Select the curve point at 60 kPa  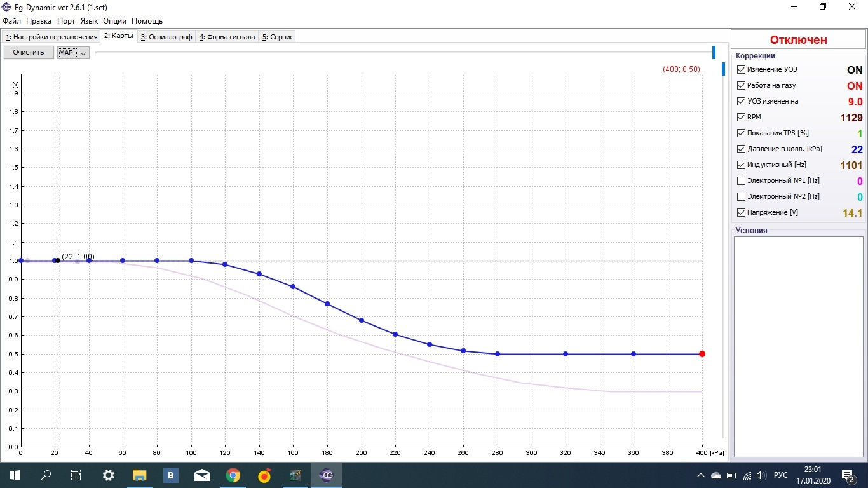tap(123, 261)
